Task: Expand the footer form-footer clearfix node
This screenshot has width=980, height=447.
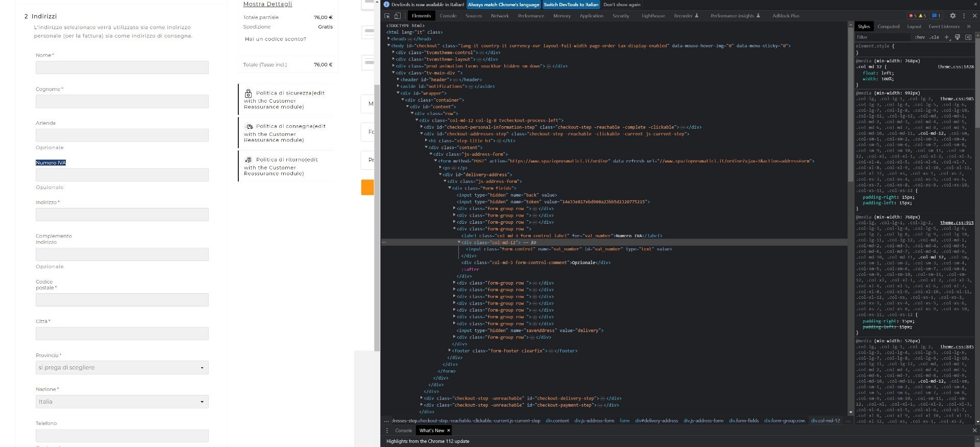Action: pyautogui.click(x=450, y=351)
